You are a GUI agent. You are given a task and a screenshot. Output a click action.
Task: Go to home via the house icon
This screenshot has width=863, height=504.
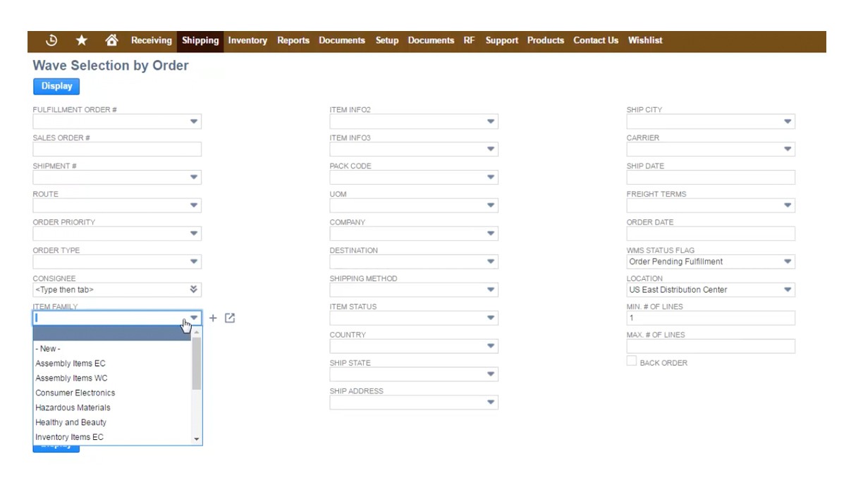(111, 40)
